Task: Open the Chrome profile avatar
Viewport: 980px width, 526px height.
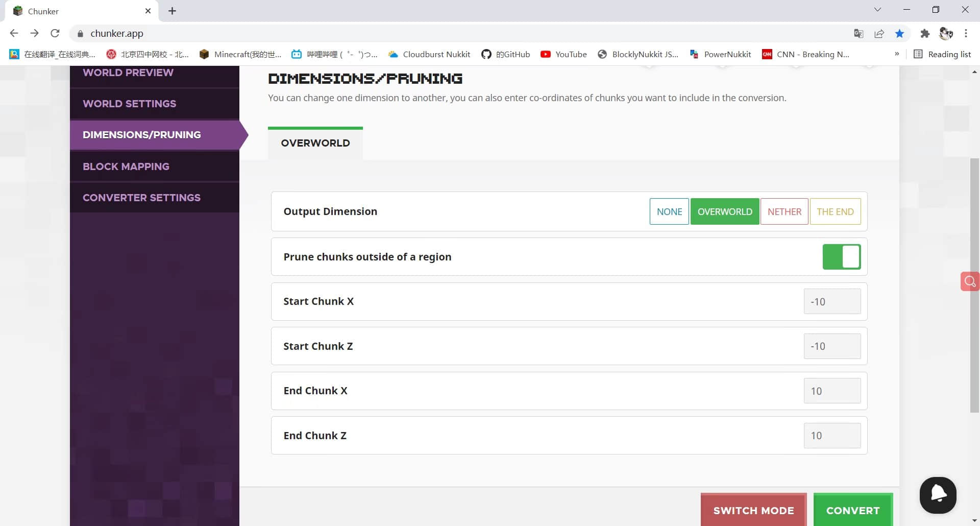Action: point(946,34)
